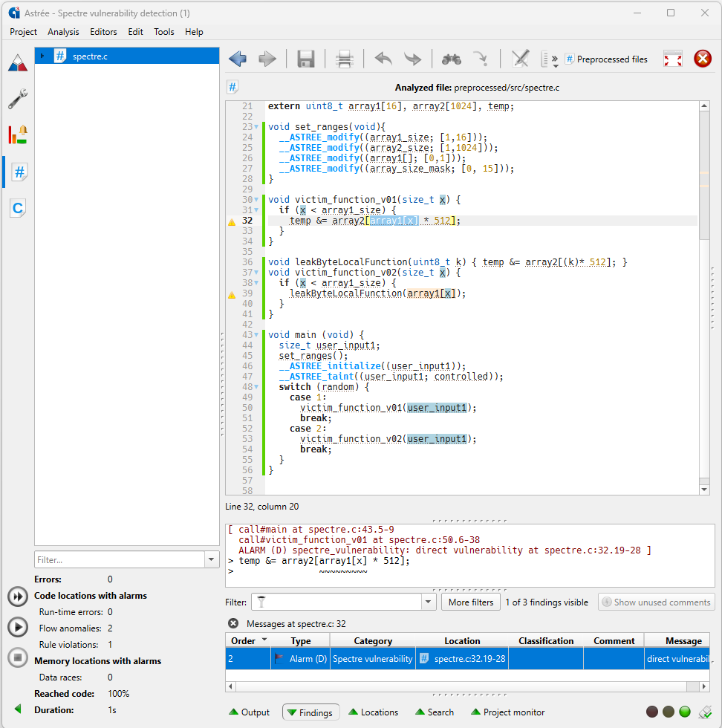Click the file tree Filter field

click(x=120, y=559)
